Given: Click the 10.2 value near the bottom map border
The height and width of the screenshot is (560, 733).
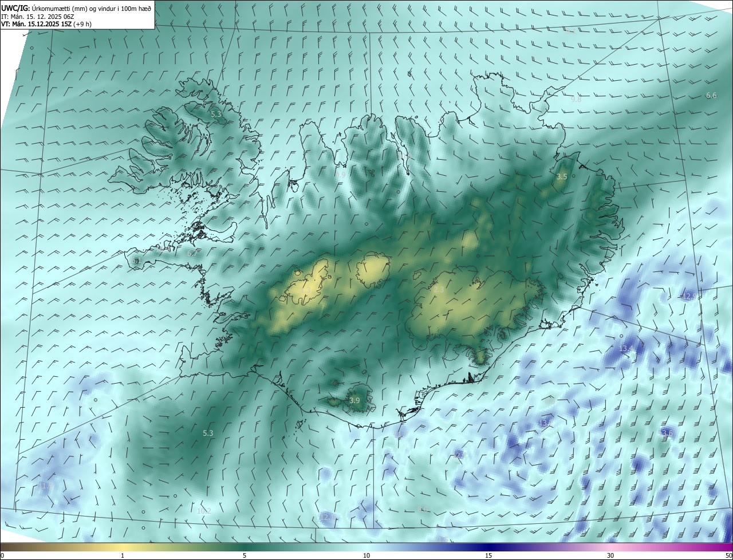Looking at the screenshot, I should pyautogui.click(x=204, y=511).
